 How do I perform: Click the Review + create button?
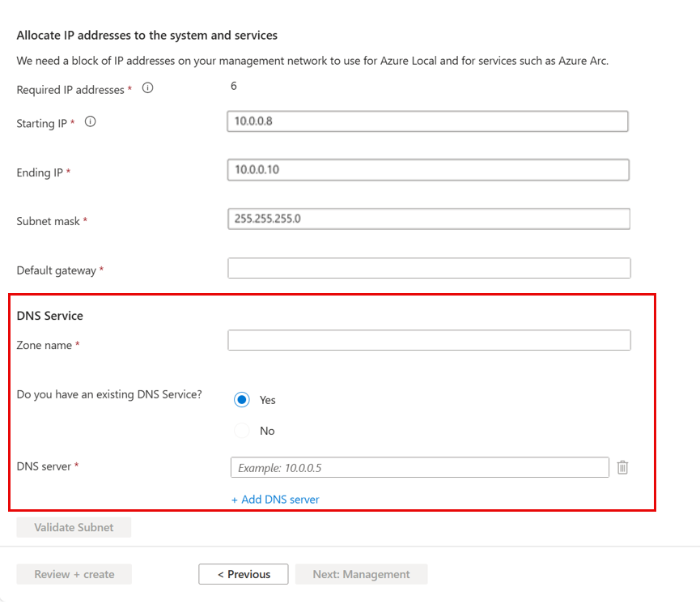pos(74,574)
